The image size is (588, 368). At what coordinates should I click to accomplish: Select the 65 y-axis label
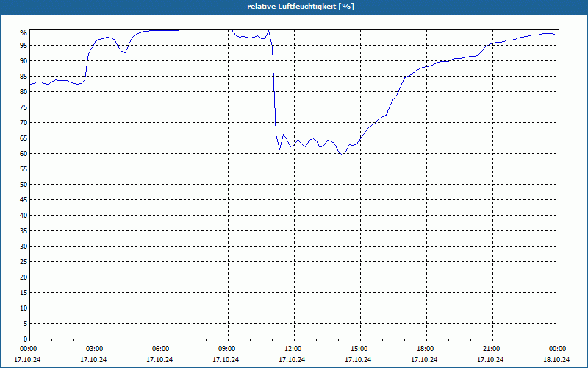[24, 138]
